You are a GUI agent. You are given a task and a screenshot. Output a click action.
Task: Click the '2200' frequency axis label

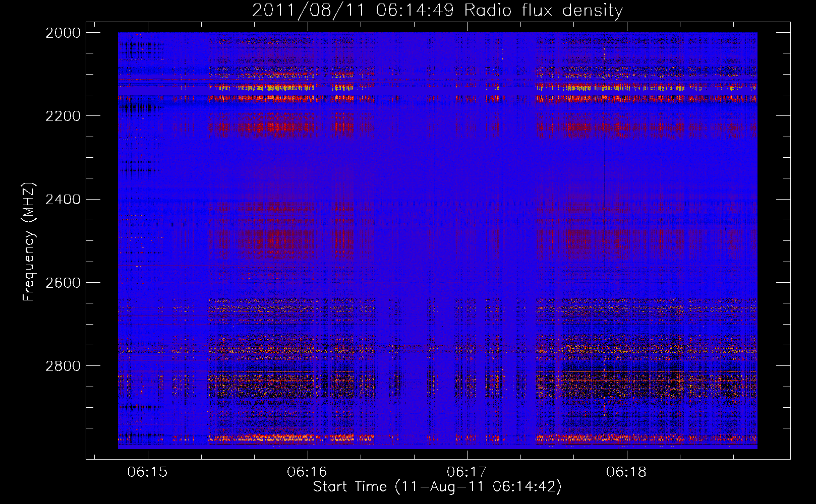coord(63,116)
